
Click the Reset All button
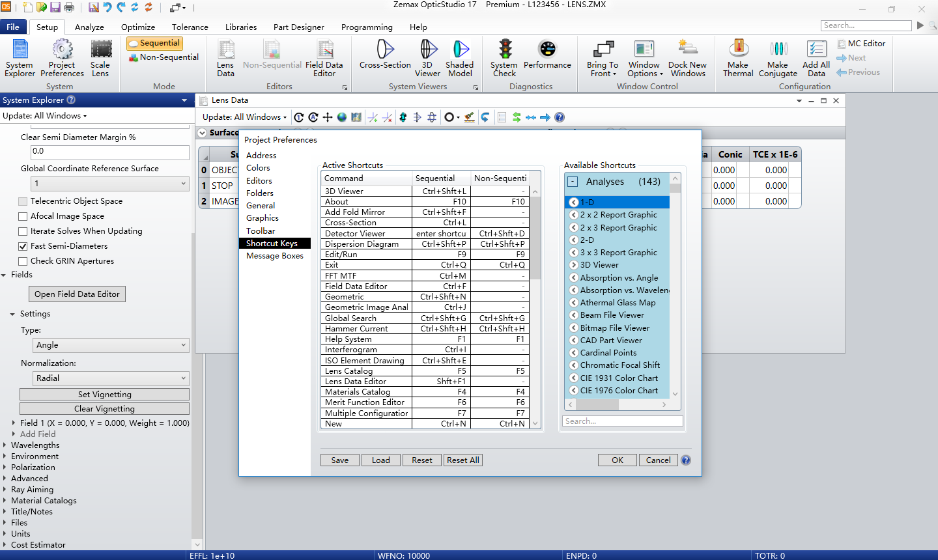click(463, 460)
